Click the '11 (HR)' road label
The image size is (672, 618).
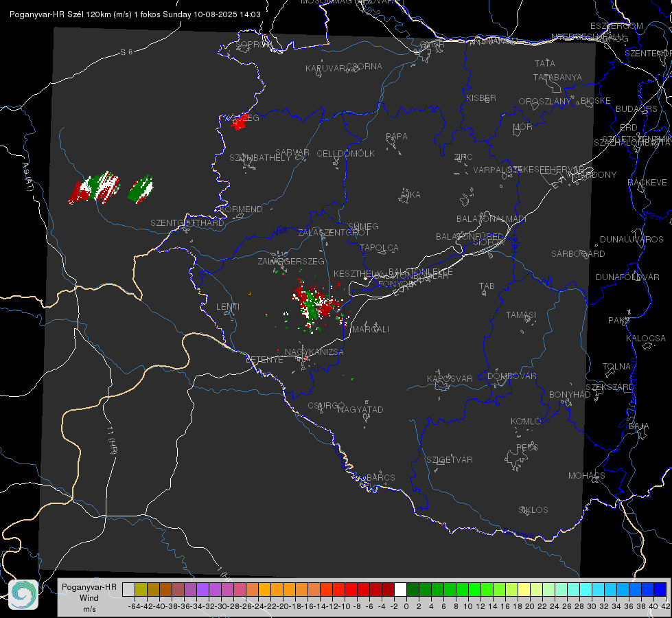point(113,440)
